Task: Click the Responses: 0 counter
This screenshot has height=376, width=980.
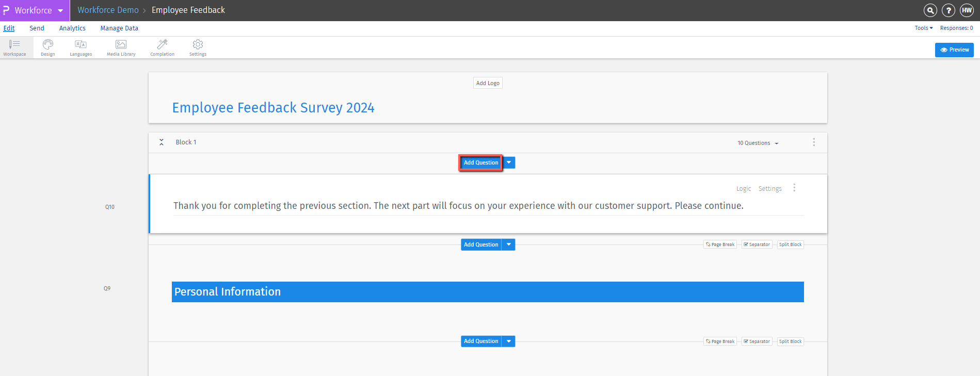Action: pyautogui.click(x=956, y=28)
